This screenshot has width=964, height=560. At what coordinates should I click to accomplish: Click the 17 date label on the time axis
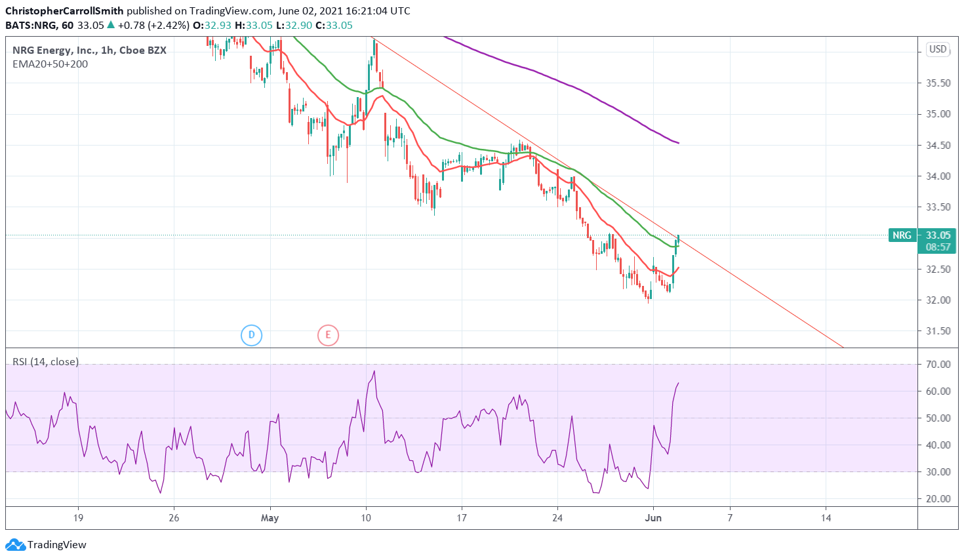point(462,518)
